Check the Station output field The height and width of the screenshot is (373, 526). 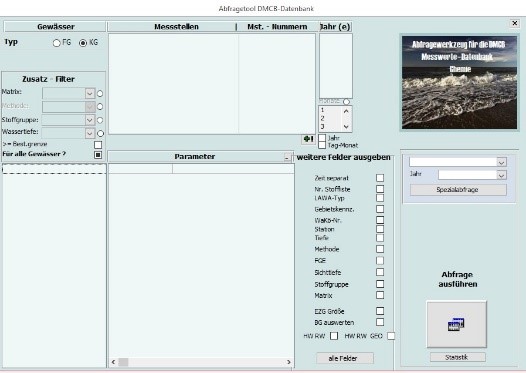tap(380, 229)
